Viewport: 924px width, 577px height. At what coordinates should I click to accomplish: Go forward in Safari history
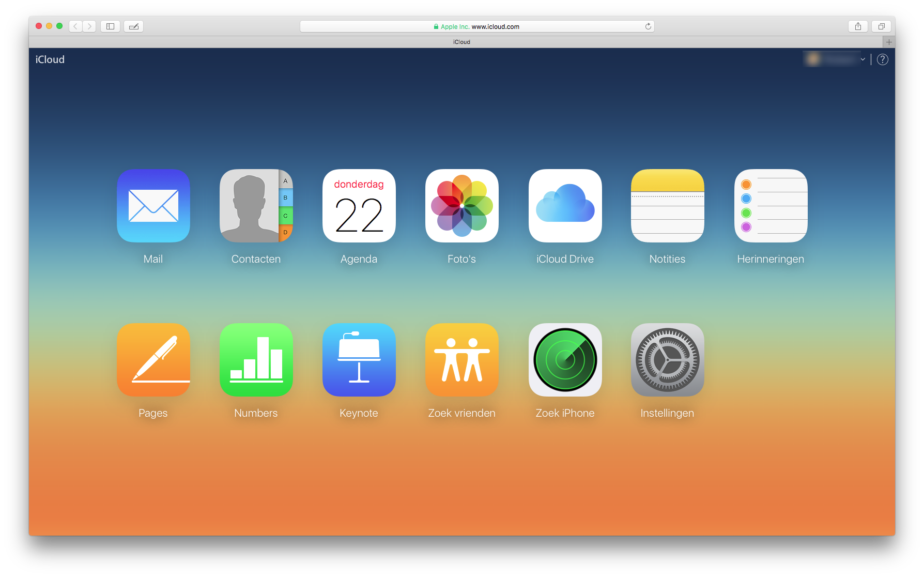click(89, 26)
